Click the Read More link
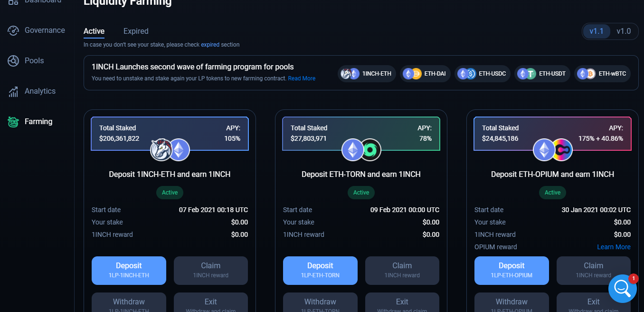The height and width of the screenshot is (312, 644). (302, 78)
